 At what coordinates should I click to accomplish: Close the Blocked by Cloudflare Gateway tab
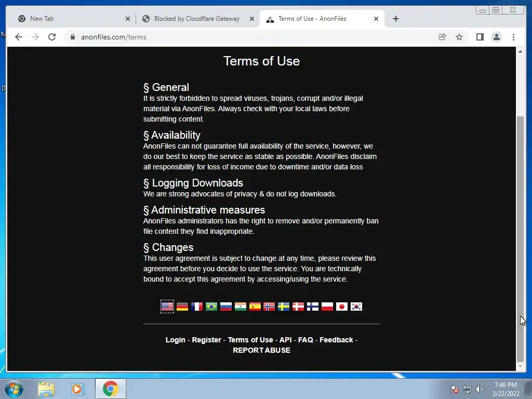click(x=252, y=19)
